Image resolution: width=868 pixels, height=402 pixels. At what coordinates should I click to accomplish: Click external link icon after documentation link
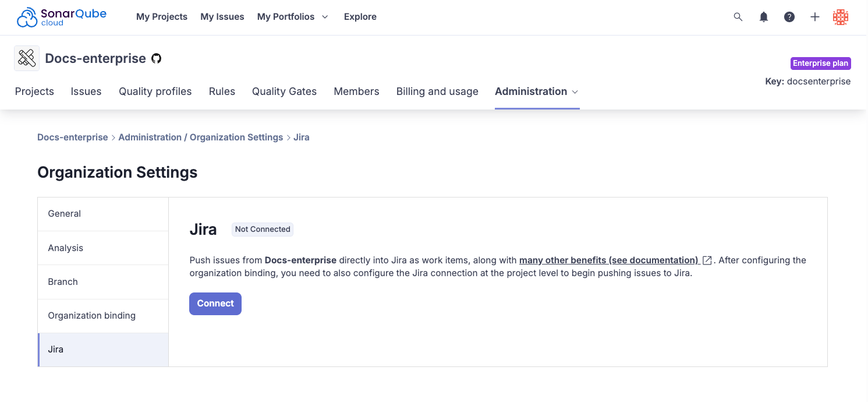(x=707, y=260)
